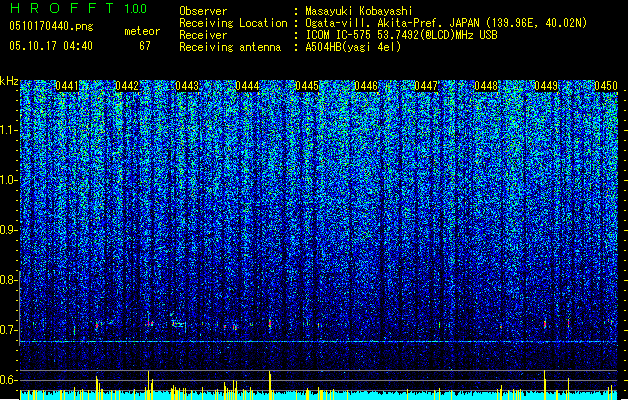Click the Receiver field label
Image resolution: width=629 pixels, height=400 pixels.
point(203,35)
